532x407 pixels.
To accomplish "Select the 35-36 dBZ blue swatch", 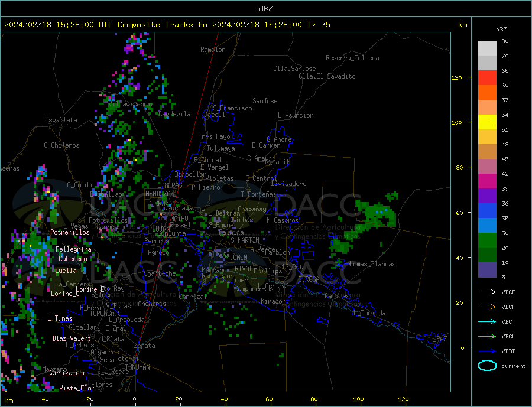I will (487, 211).
